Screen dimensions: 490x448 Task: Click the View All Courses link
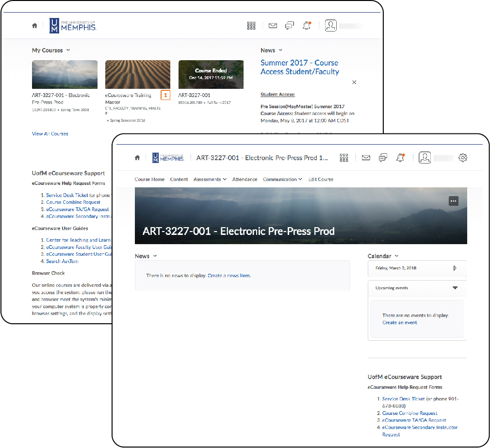coord(50,133)
